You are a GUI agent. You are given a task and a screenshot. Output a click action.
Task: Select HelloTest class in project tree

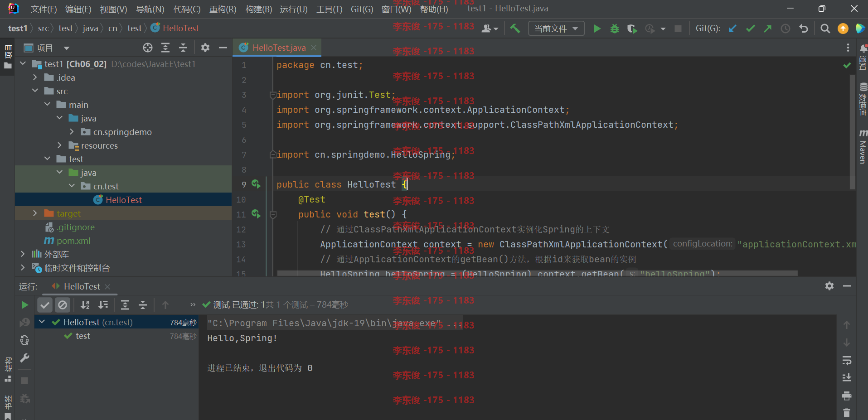click(123, 200)
